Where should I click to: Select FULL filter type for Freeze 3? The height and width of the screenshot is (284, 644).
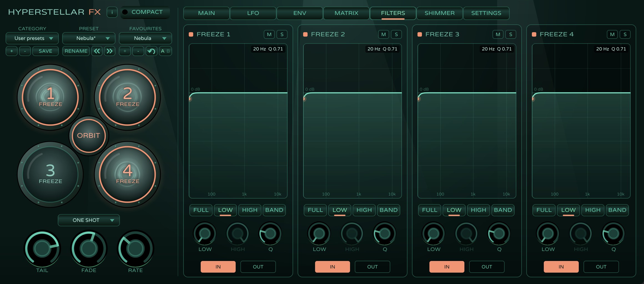[430, 210]
